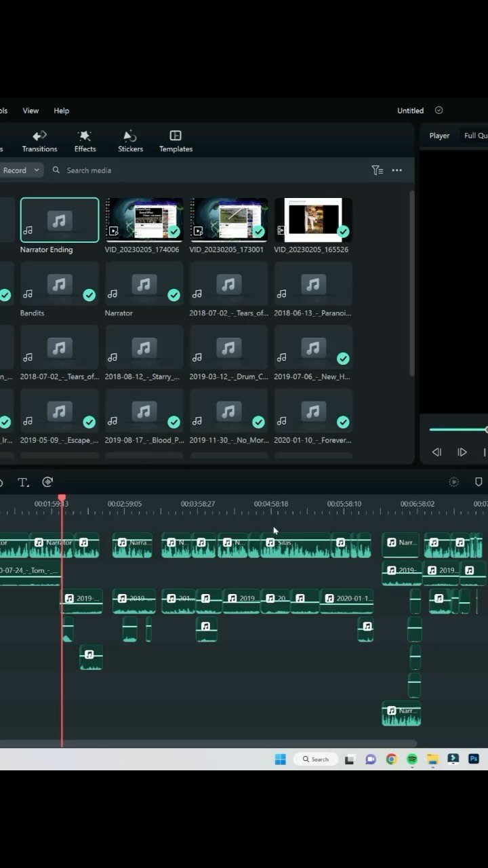This screenshot has height=868, width=488.
Task: Click the taskbar Search box
Action: [316, 759]
